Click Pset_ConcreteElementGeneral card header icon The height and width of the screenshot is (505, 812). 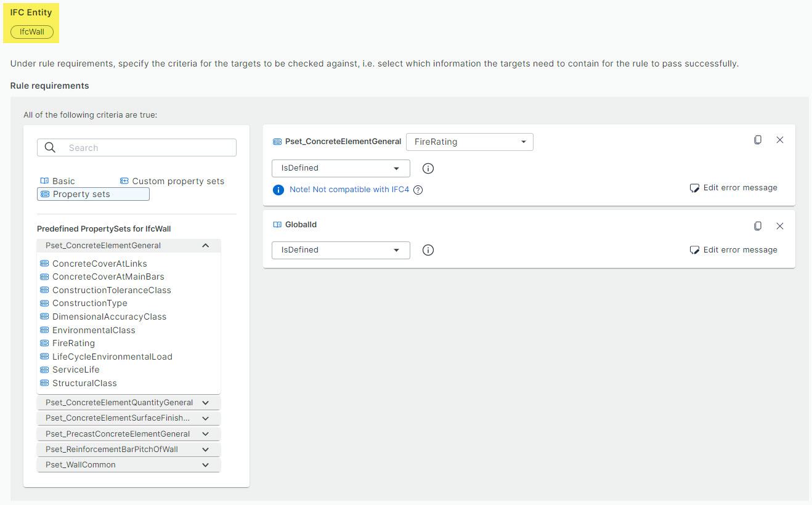pos(277,141)
